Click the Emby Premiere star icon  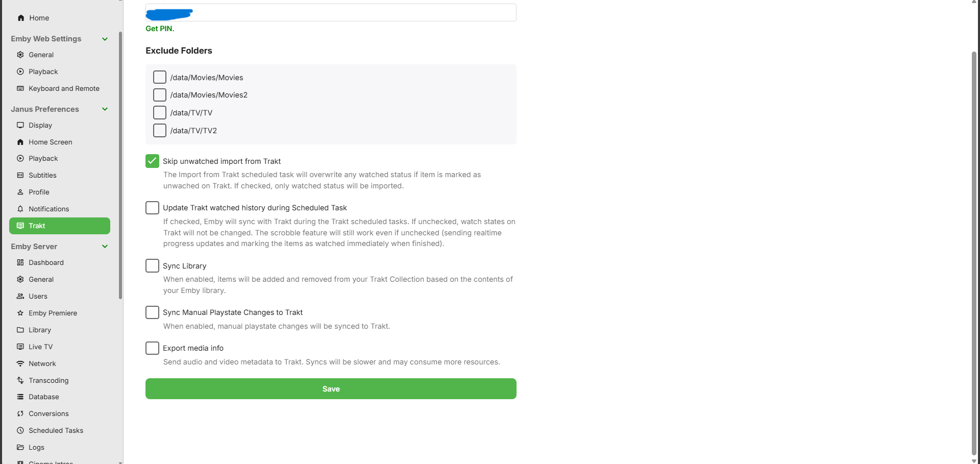tap(20, 313)
